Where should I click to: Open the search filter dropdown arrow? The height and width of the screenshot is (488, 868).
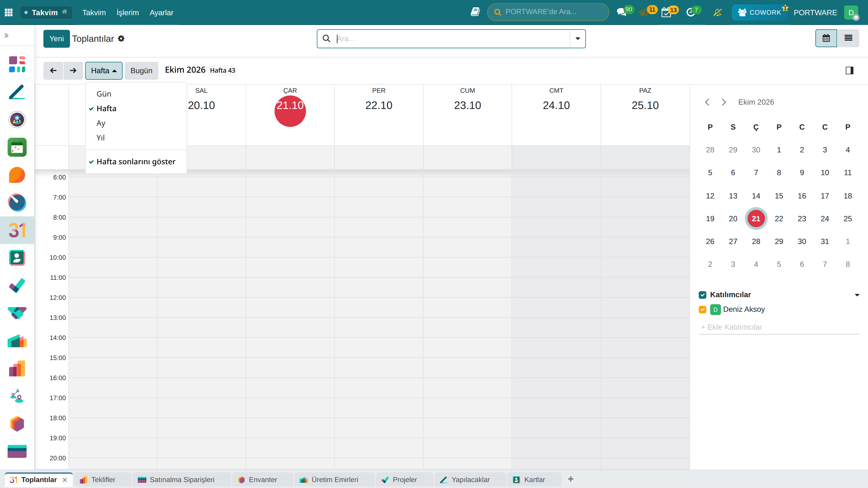577,39
